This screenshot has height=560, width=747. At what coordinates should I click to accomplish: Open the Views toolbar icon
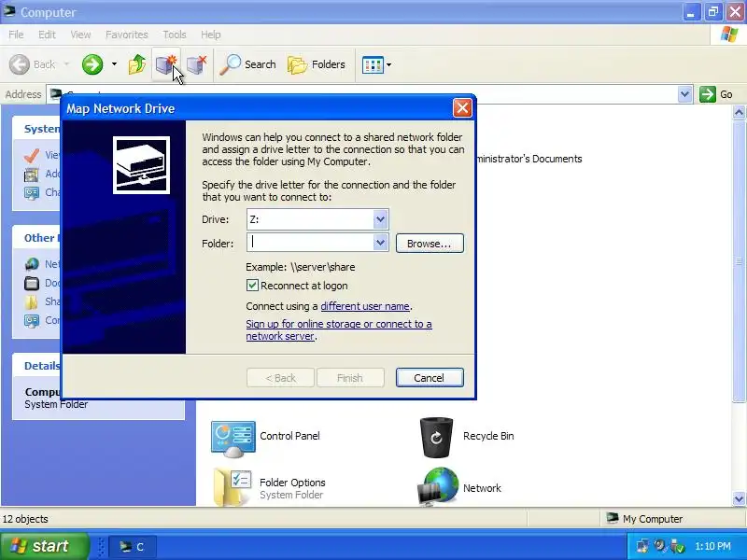pyautogui.click(x=373, y=64)
